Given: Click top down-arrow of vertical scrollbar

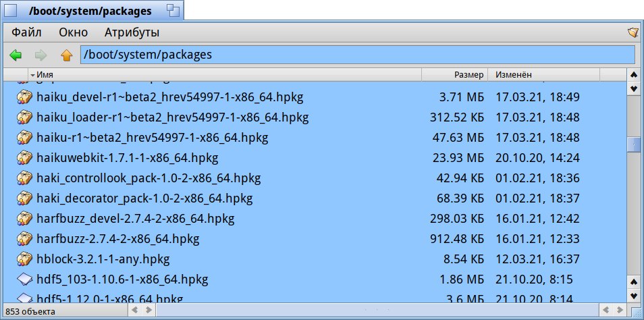Looking at the screenshot, I should coord(633,88).
